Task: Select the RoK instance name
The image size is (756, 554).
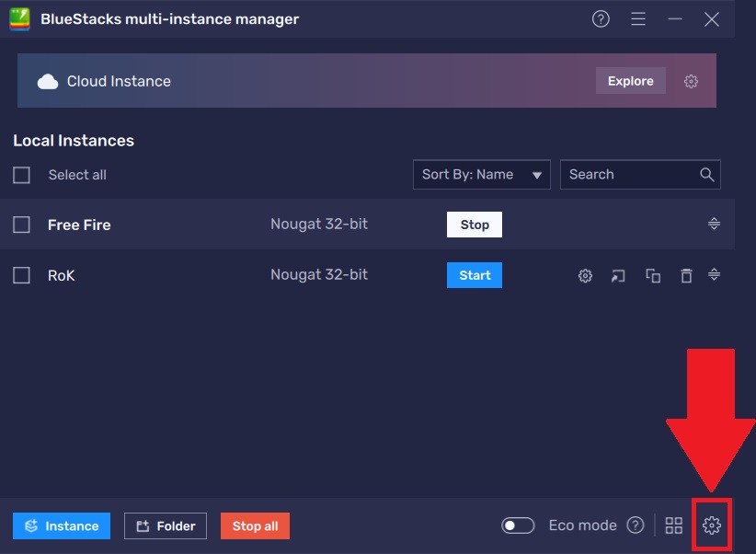Action: [62, 275]
